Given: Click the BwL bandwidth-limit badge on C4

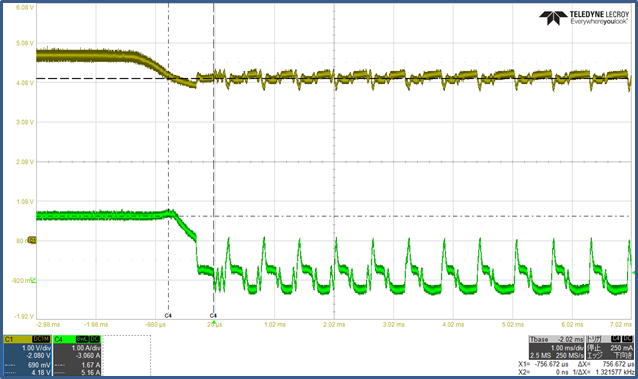Looking at the screenshot, I should click(82, 339).
